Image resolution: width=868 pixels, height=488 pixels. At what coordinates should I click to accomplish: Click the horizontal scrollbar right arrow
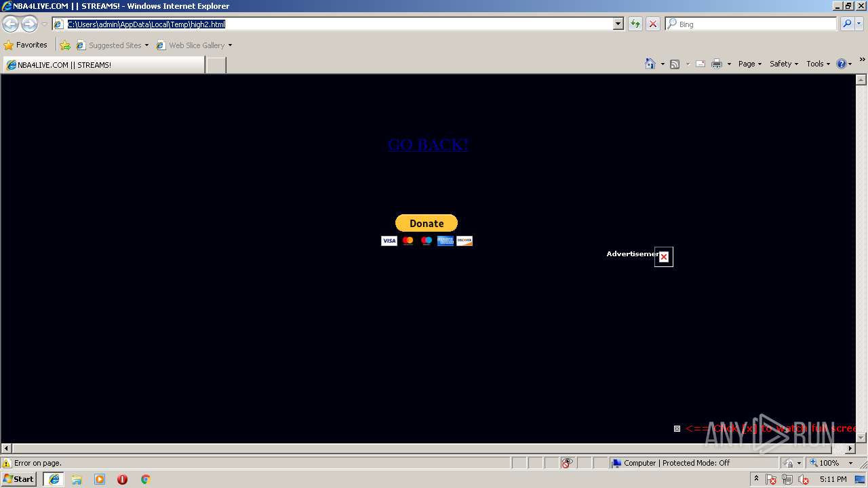pyautogui.click(x=850, y=448)
